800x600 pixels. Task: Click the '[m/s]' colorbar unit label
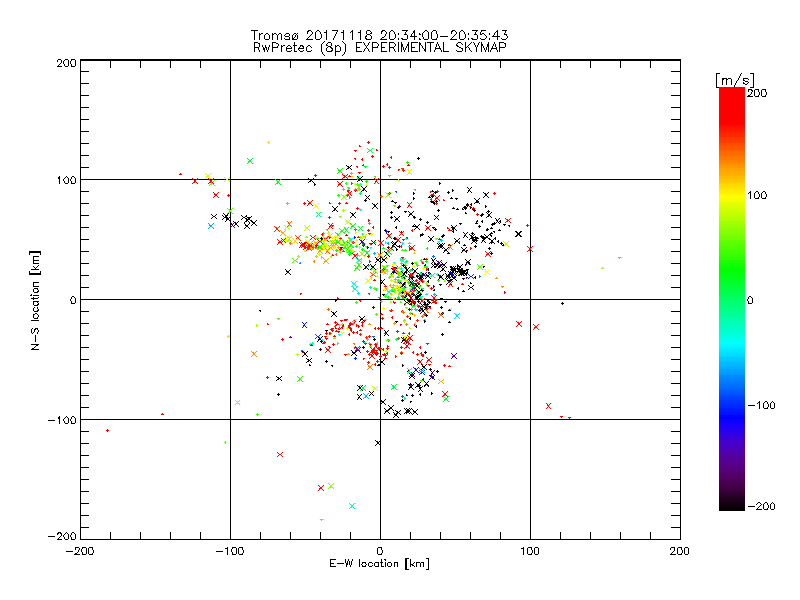734,80
